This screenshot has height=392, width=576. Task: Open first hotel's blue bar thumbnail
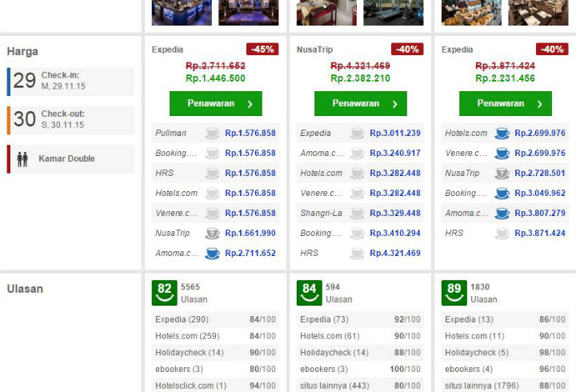[182, 13]
